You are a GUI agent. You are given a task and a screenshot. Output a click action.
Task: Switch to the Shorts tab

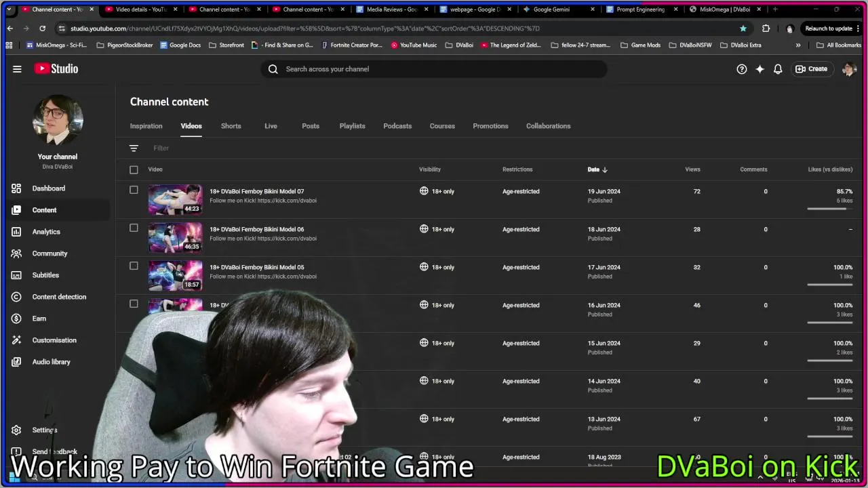point(231,126)
